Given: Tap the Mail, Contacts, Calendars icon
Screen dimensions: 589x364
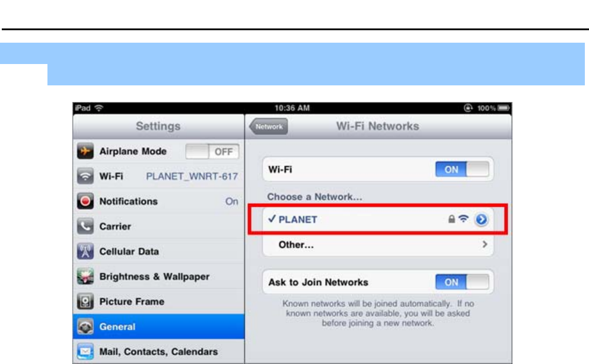Looking at the screenshot, I should point(85,352).
